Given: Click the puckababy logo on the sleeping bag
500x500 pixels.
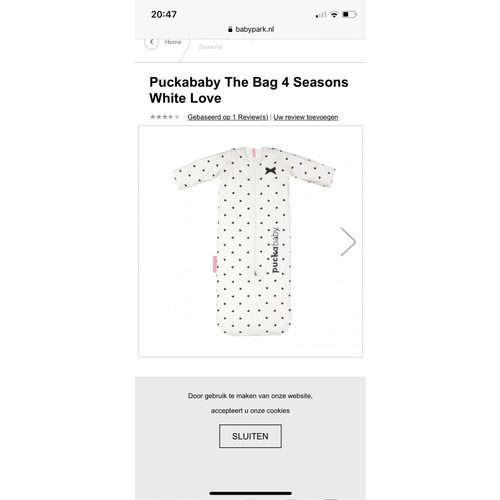Looking at the screenshot, I should tap(275, 250).
